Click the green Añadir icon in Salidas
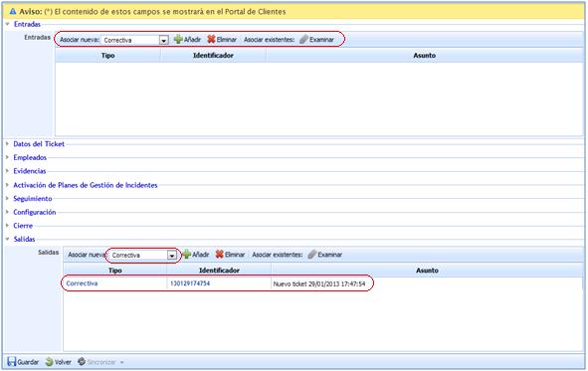 (x=186, y=254)
